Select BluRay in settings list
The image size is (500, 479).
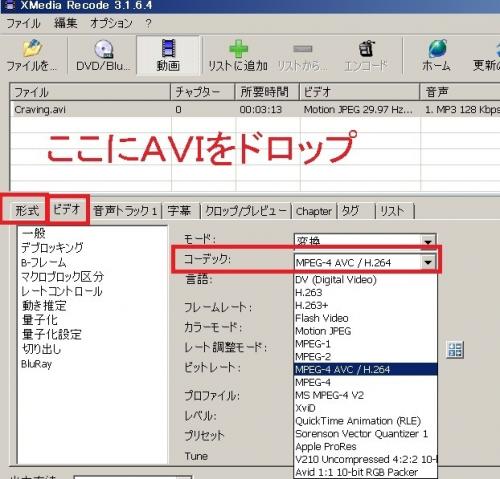point(36,364)
